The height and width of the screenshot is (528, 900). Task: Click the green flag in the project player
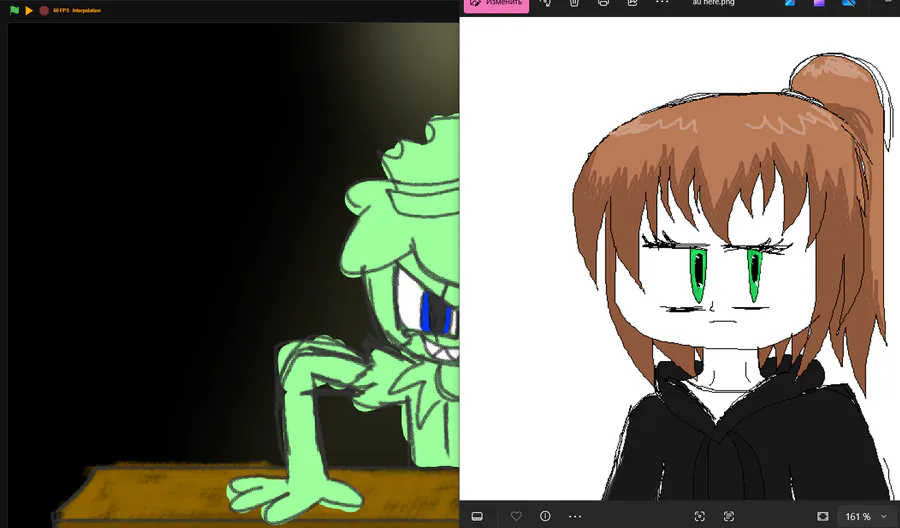(14, 10)
